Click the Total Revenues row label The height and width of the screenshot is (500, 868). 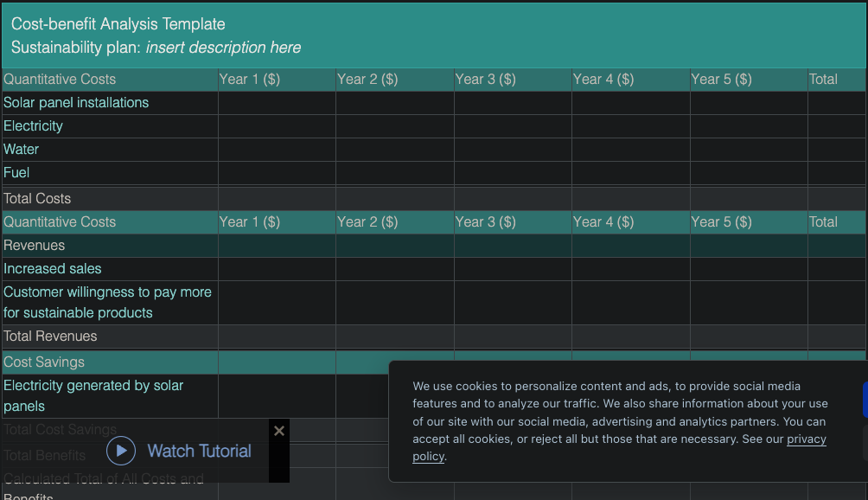tap(50, 337)
